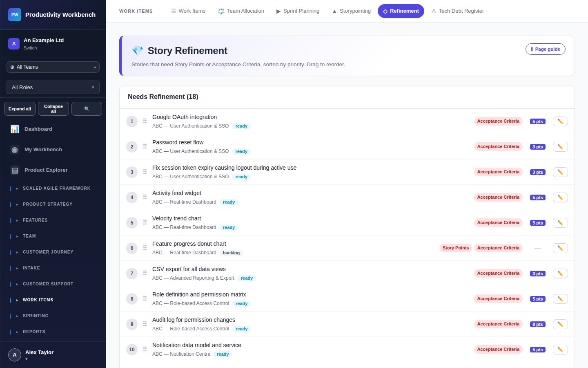Click the An Example Ltd avatar icon

click(14, 44)
